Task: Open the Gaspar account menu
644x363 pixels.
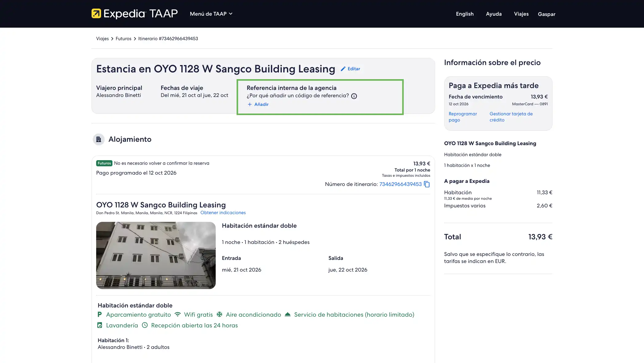Action: click(x=547, y=14)
